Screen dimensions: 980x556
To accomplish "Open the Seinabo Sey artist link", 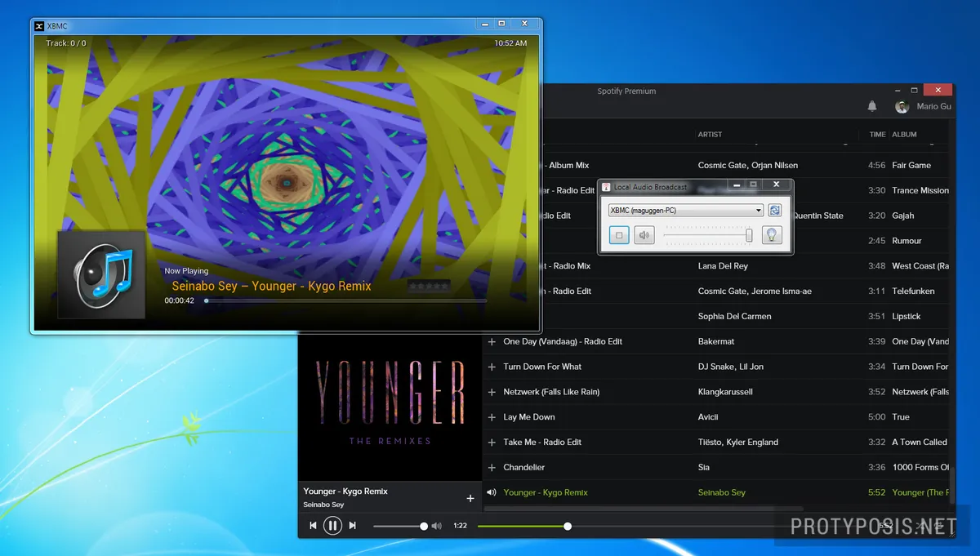I will 721,492.
